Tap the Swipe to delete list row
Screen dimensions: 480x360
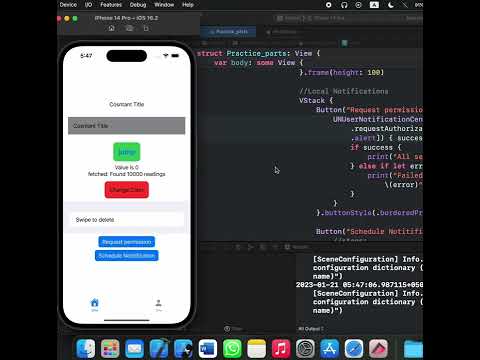pyautogui.click(x=127, y=220)
